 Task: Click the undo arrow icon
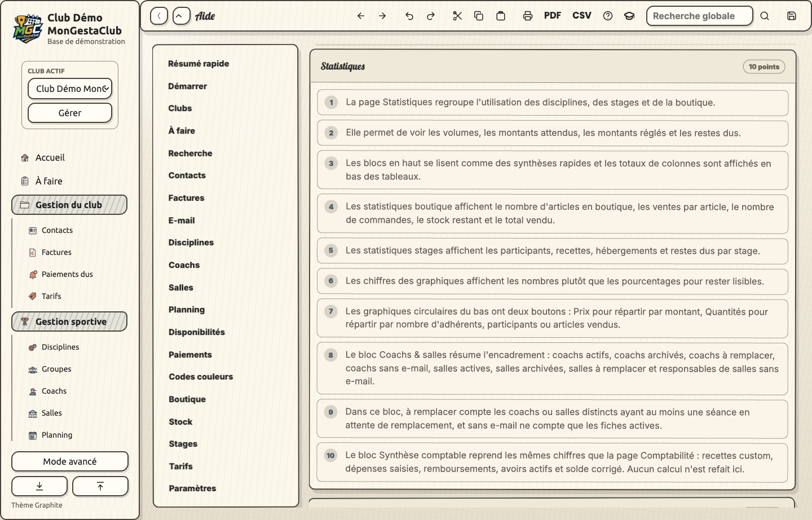point(409,16)
